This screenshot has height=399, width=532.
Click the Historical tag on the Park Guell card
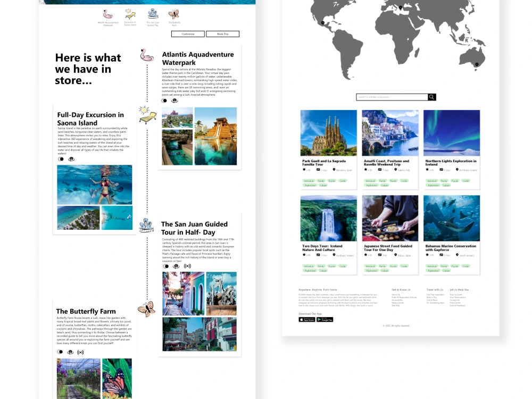[x=309, y=181]
